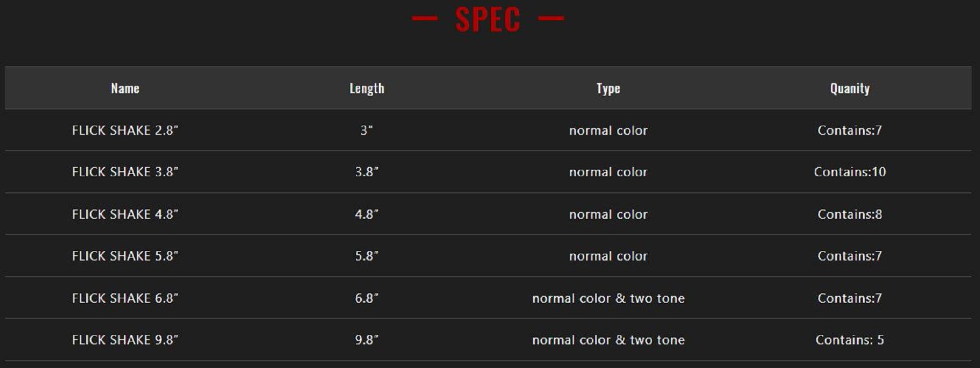
Task: Click the Quanity column header
Action: 850,88
